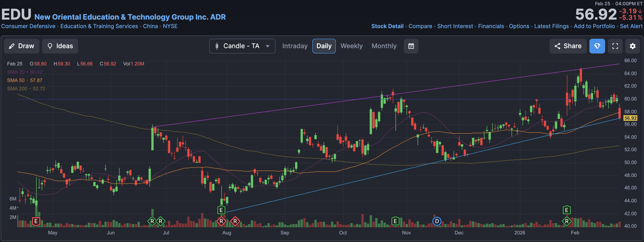Image resolution: width=644 pixels, height=242 pixels.
Task: Open the Financials link
Action: [x=491, y=26]
